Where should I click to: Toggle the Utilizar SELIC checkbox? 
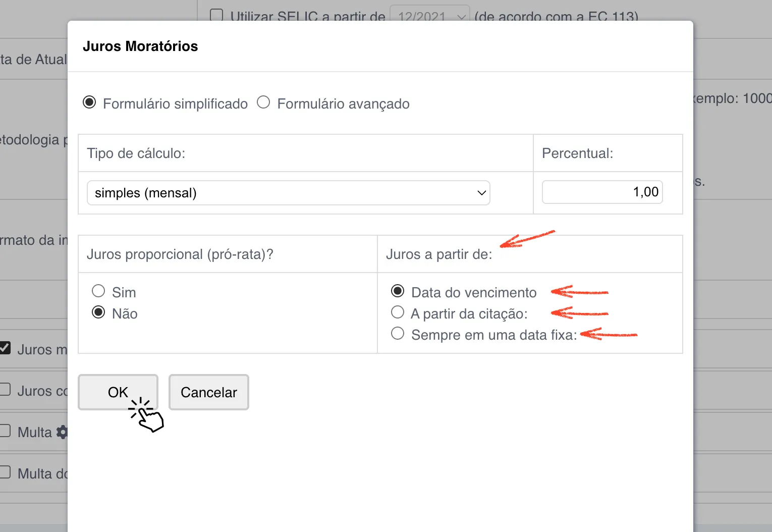[216, 15]
